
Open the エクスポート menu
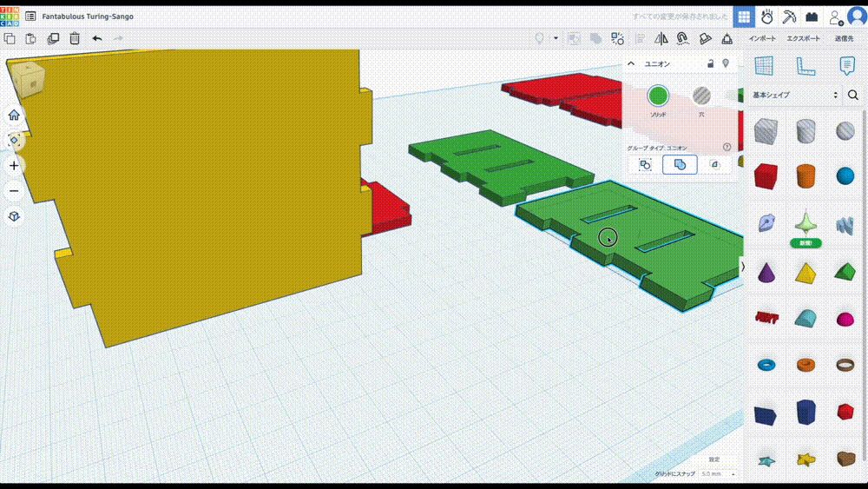click(803, 39)
